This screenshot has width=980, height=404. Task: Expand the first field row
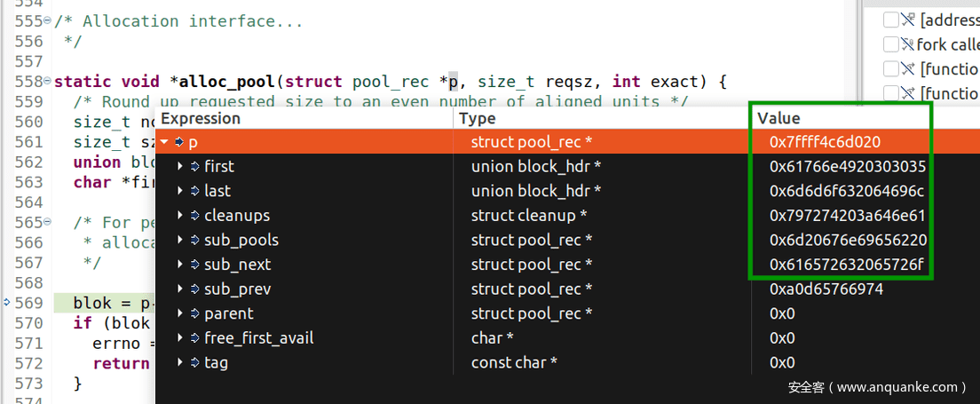coord(180,166)
